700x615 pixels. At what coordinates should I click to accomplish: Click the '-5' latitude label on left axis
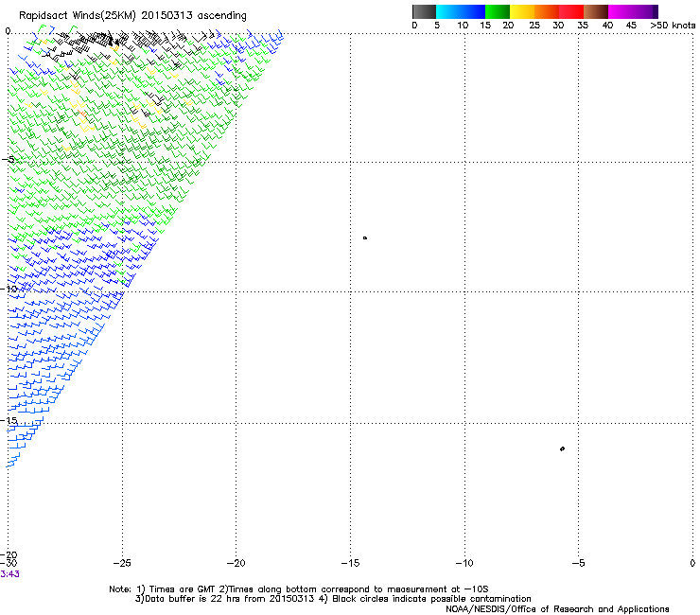pos(8,160)
